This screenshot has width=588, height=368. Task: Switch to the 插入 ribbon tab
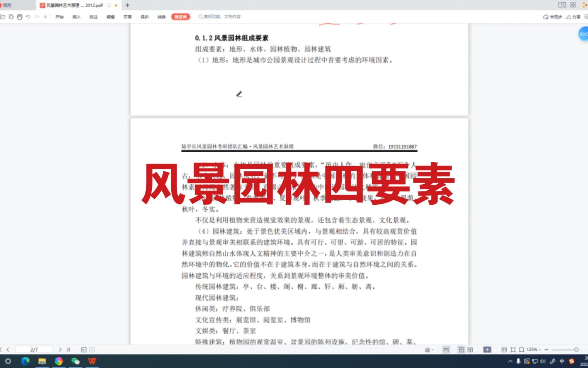[76, 16]
